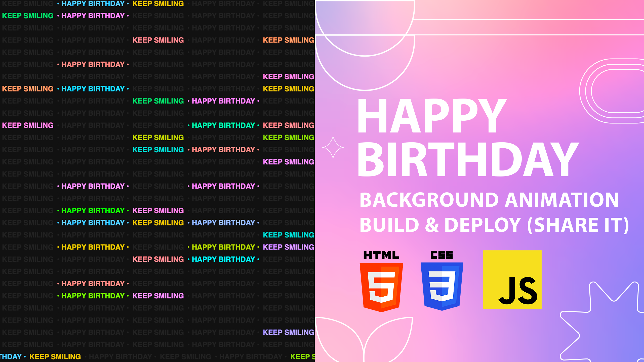Click the yellow-green KEEP SMILING at right edge

coord(288,138)
